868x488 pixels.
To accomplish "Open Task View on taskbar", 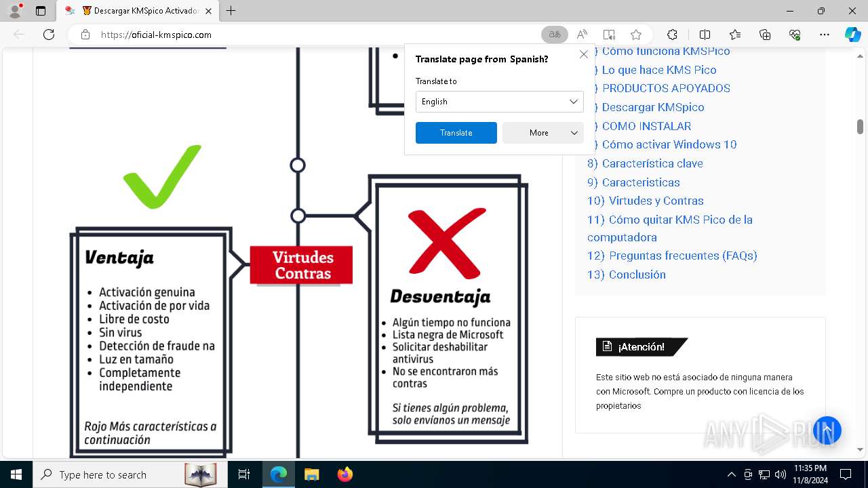I will coord(244,474).
